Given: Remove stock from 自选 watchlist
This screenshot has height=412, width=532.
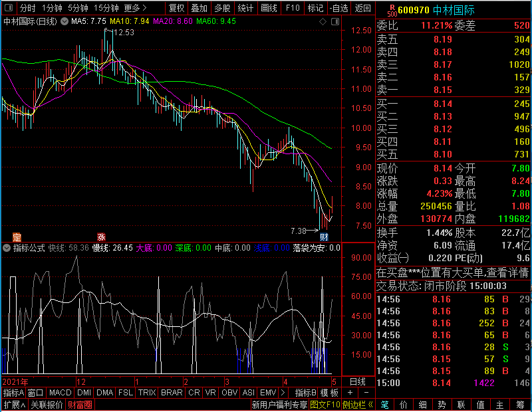Looking at the screenshot, I should tap(339, 8).
